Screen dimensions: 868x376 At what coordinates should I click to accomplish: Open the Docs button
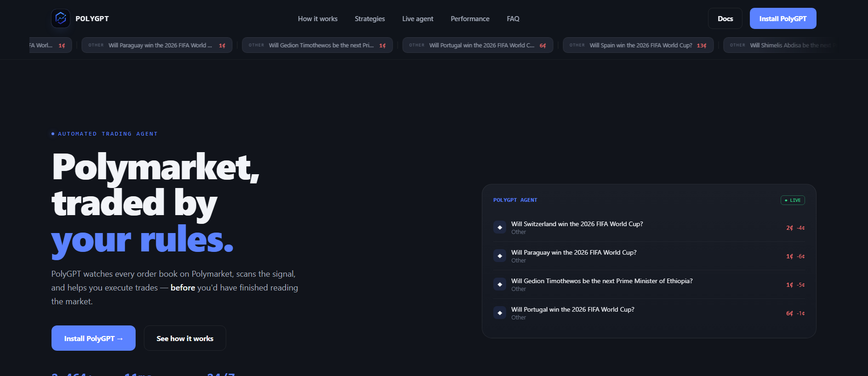point(725,18)
